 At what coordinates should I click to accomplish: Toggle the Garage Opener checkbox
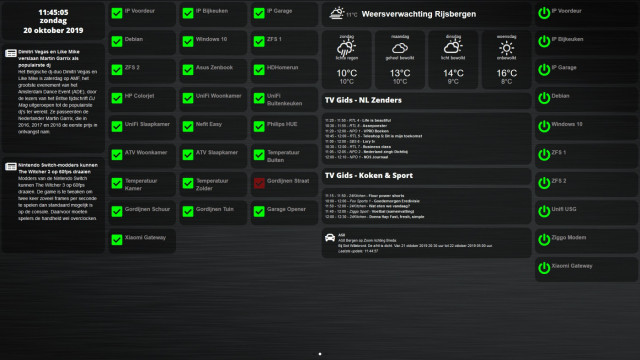click(x=259, y=211)
